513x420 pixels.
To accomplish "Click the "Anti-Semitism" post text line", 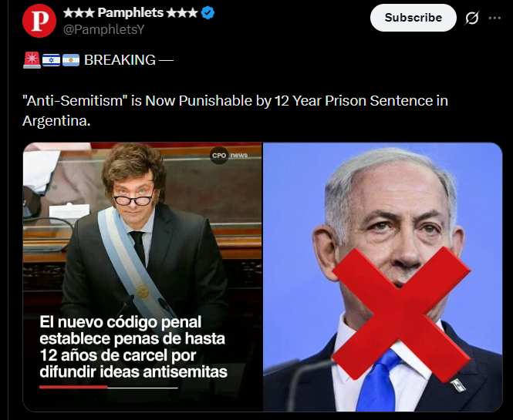I will pyautogui.click(x=235, y=101).
